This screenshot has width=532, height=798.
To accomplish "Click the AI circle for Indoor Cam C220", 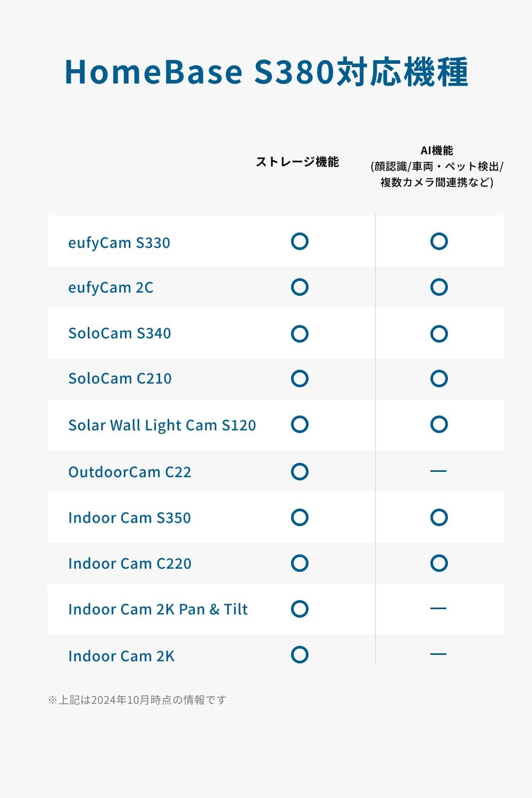I will [x=439, y=563].
